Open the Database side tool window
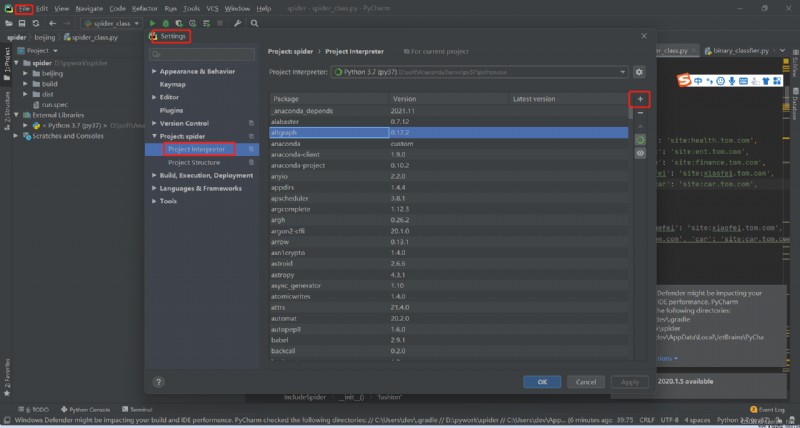Viewport: 800px width, 428px height. point(795,105)
